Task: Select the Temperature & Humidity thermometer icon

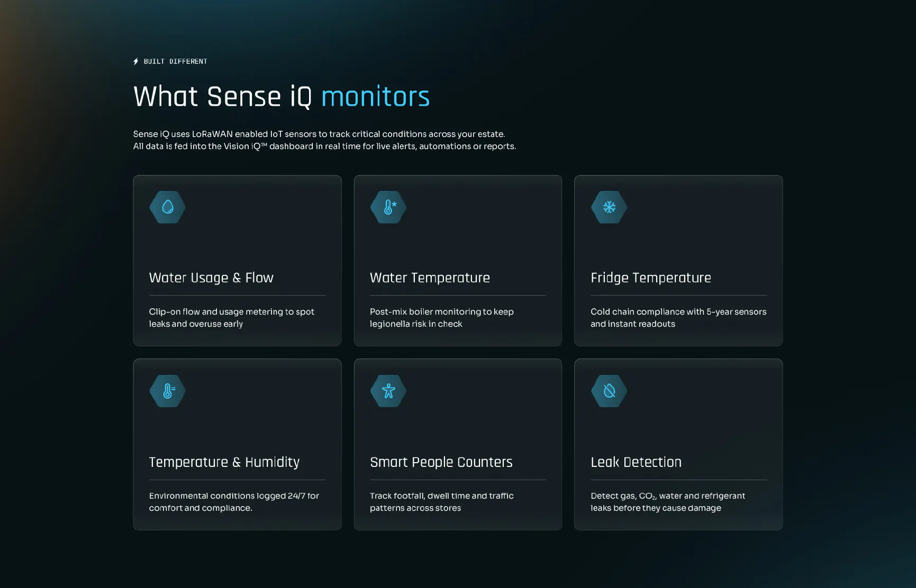Action: click(167, 391)
